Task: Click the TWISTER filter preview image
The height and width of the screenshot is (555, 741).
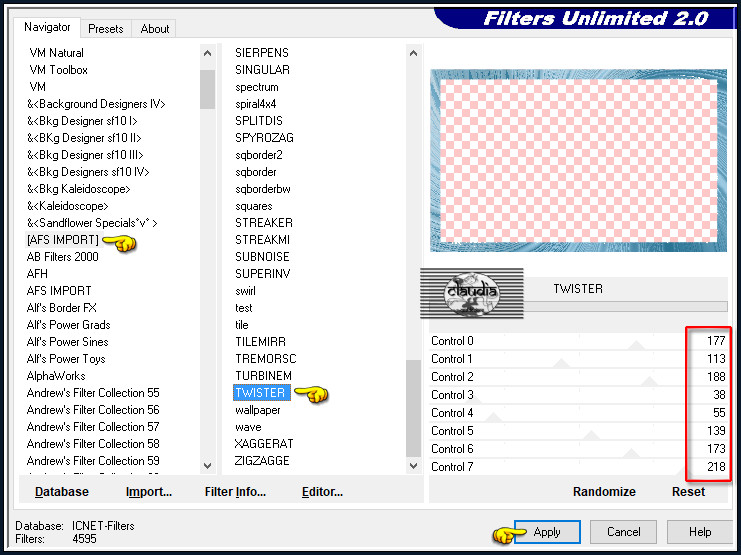Action: coord(578,161)
